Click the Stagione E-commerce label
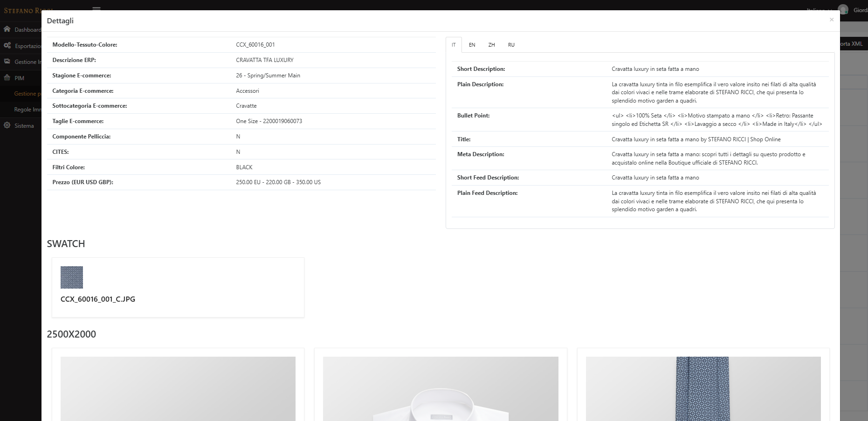Image resolution: width=868 pixels, height=421 pixels. 82,76
